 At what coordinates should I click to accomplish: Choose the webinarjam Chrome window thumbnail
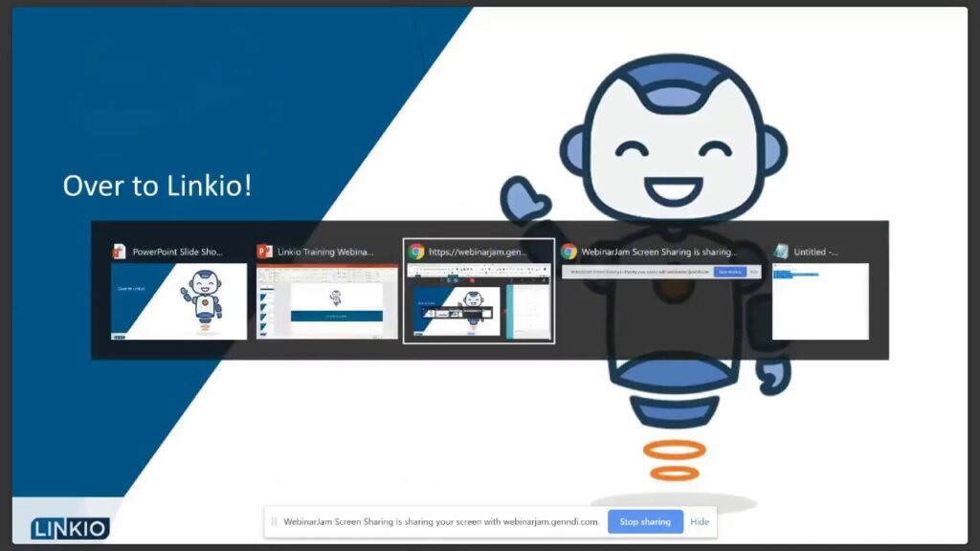tap(479, 301)
